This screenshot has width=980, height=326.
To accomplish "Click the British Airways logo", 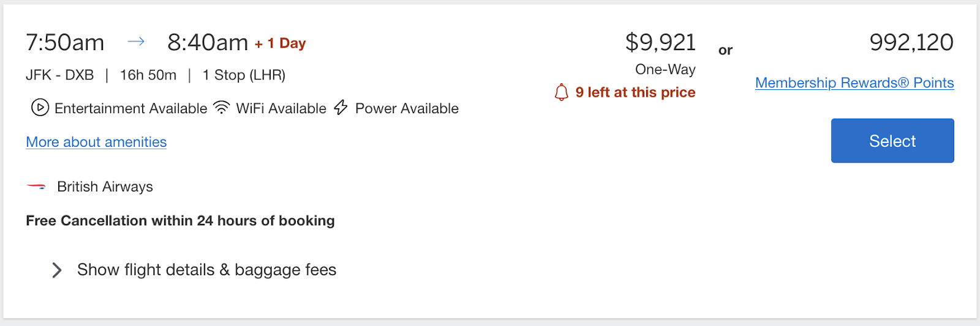I will point(36,187).
